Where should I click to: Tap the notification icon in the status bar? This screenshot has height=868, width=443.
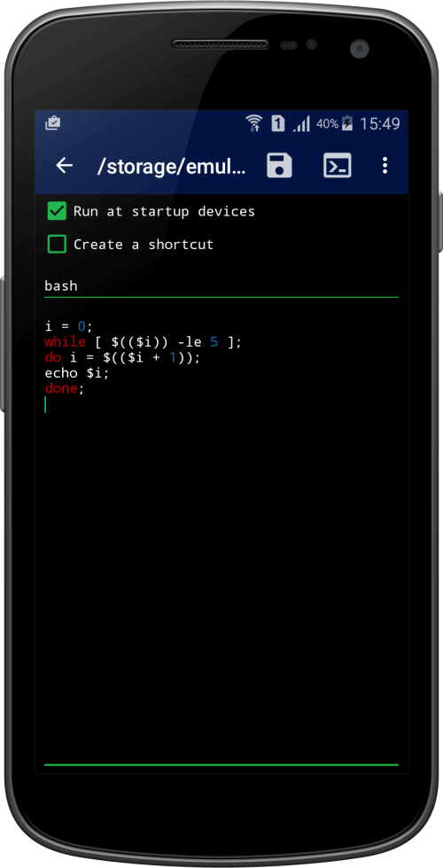[52, 123]
